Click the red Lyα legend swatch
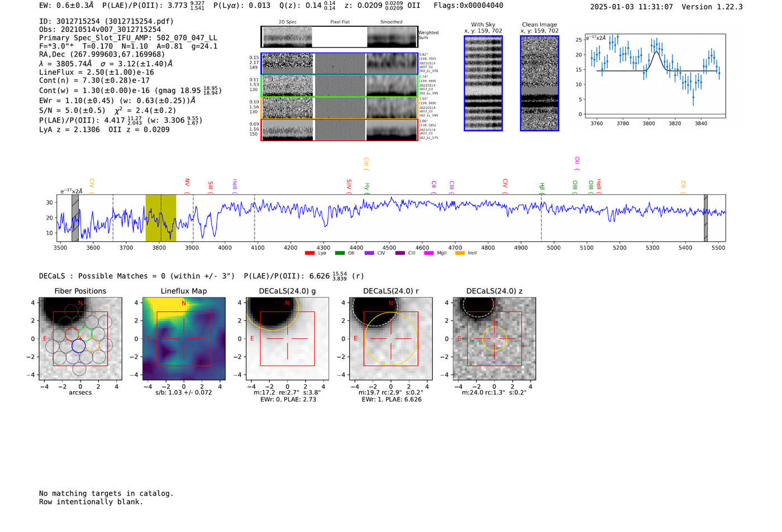The width and height of the screenshot is (782, 532). point(309,253)
